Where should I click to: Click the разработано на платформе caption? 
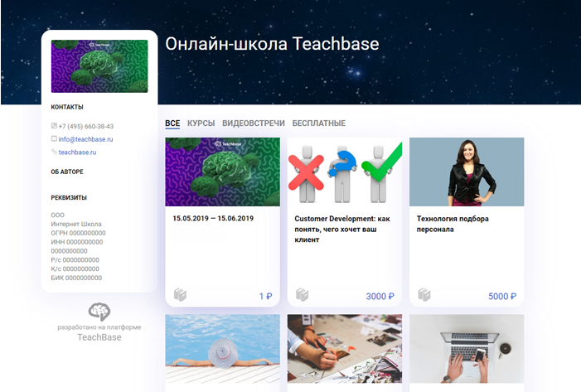(x=99, y=327)
